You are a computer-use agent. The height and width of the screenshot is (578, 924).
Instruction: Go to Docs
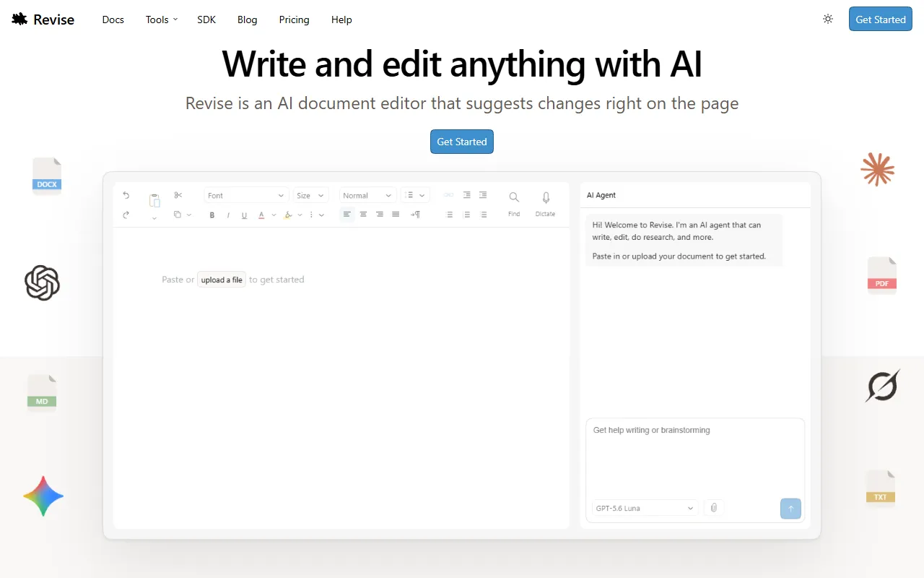click(113, 20)
